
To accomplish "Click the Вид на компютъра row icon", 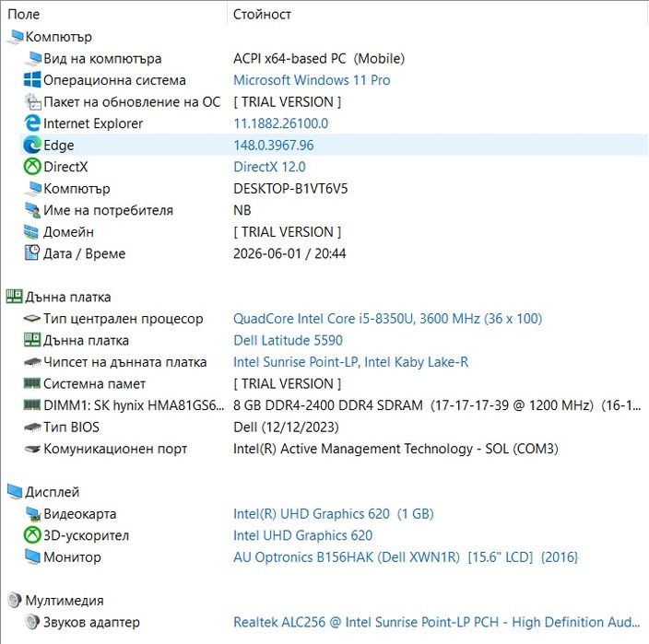I will [x=32, y=58].
